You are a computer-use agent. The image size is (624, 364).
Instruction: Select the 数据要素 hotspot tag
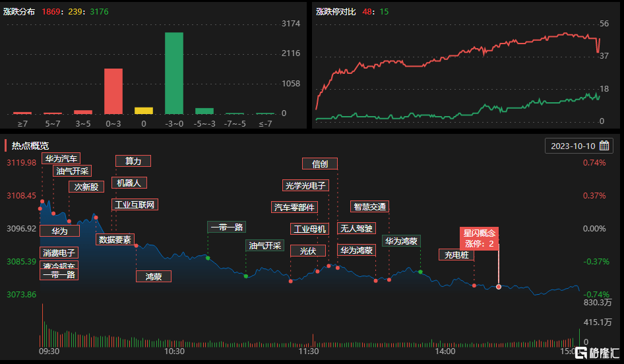click(115, 239)
